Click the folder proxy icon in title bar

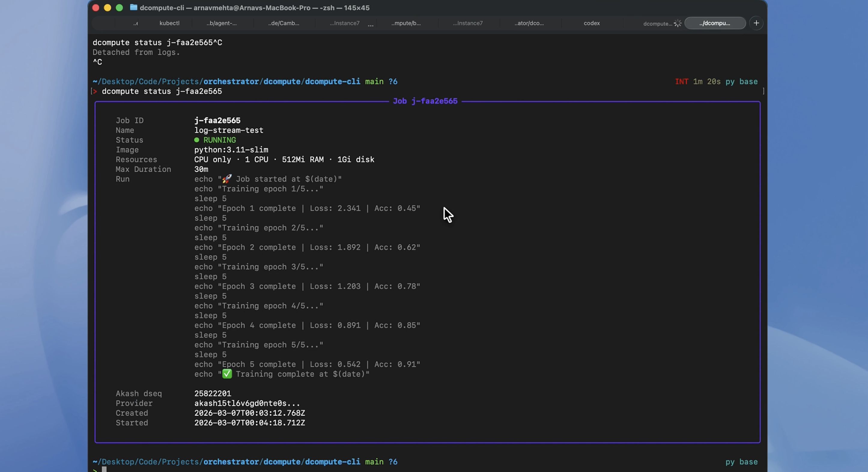(x=133, y=8)
